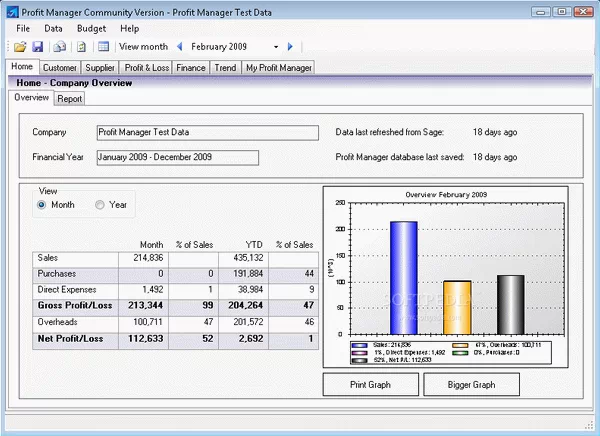Click the View month toolbar label
This screenshot has height=436, width=600.
click(143, 47)
